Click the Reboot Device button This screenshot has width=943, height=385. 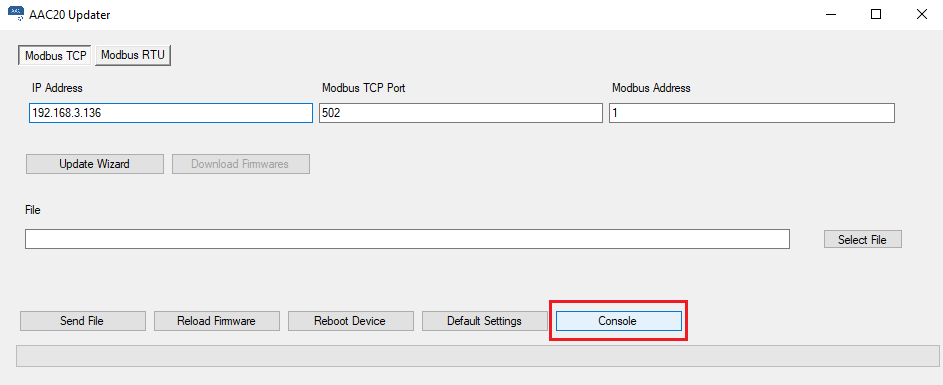click(351, 321)
